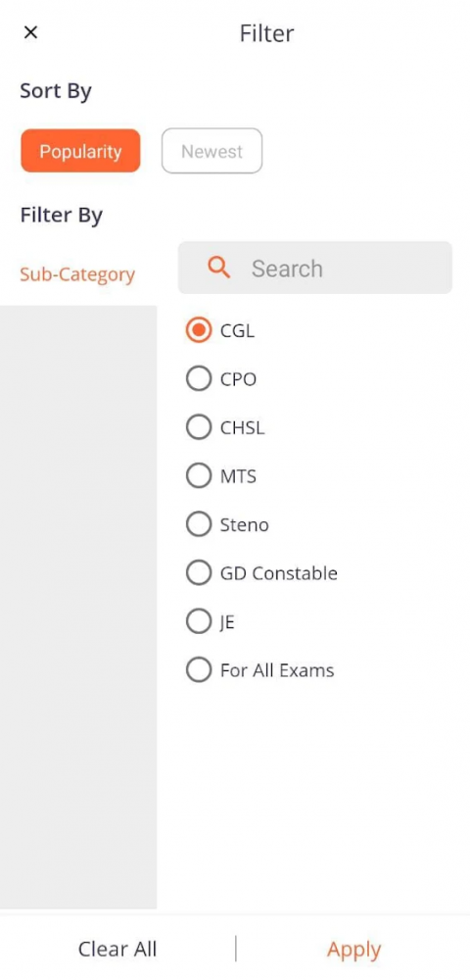Click the CGL label text
This screenshot has height=980, width=470.
[237, 330]
